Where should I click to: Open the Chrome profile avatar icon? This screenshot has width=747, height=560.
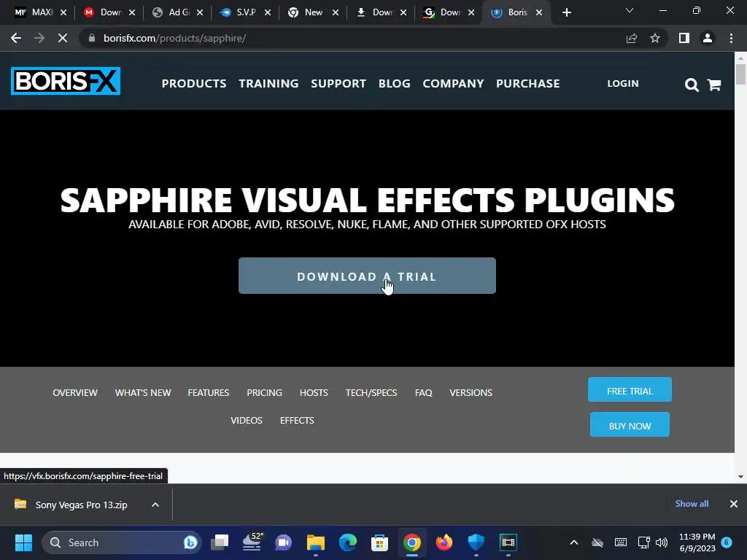pyautogui.click(x=708, y=38)
